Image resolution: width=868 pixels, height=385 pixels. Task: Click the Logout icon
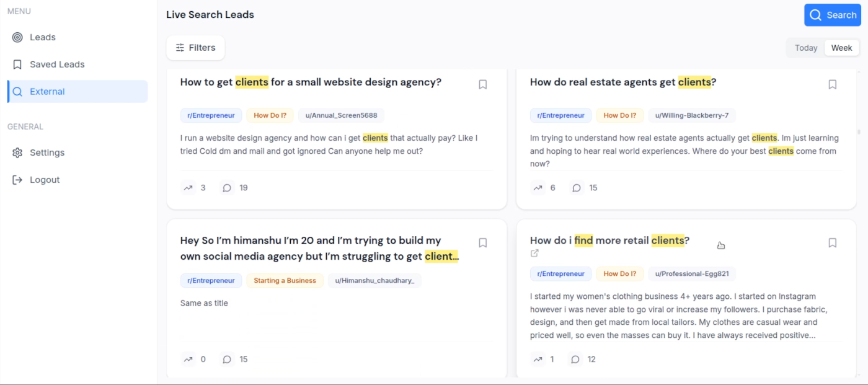coord(17,179)
